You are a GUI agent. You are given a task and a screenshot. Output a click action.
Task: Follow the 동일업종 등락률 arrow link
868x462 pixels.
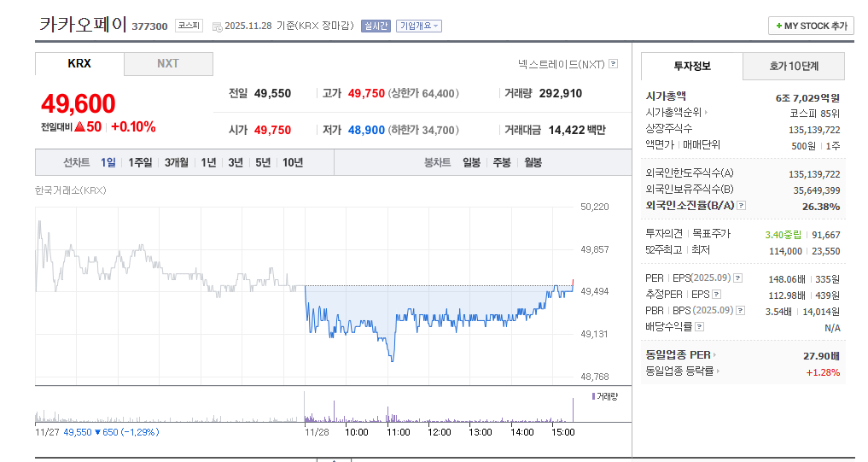click(718, 371)
